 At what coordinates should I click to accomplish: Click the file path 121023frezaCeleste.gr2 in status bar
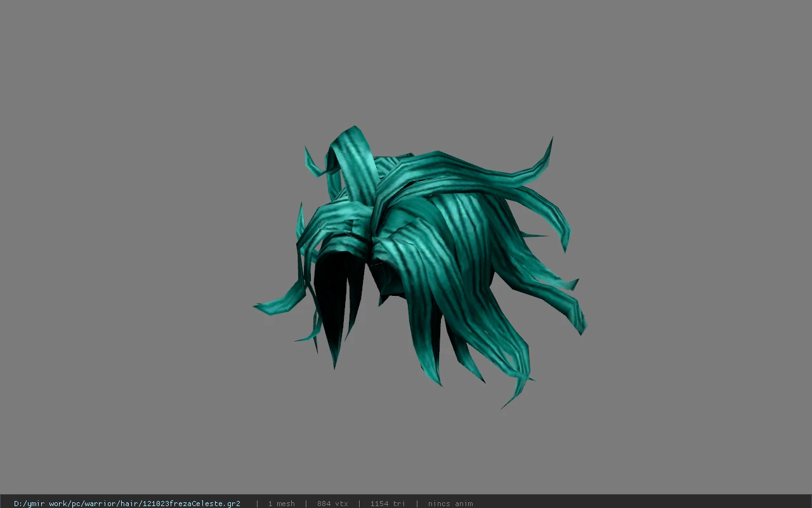click(127, 504)
